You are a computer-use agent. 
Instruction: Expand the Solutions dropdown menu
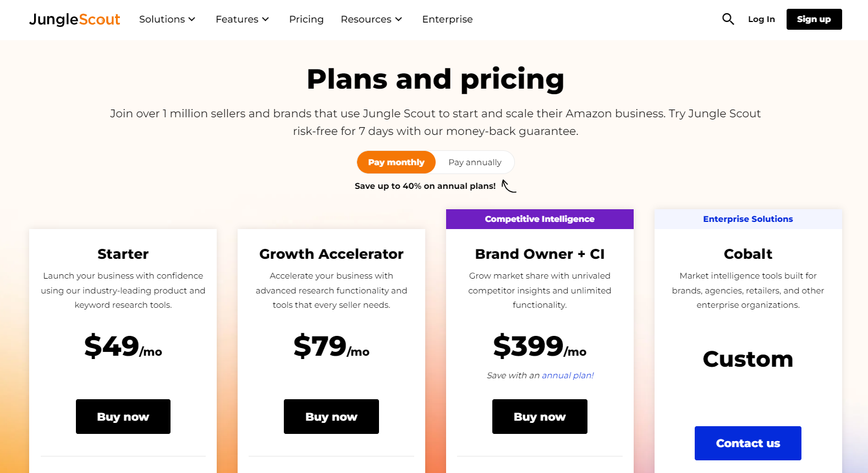(x=167, y=19)
